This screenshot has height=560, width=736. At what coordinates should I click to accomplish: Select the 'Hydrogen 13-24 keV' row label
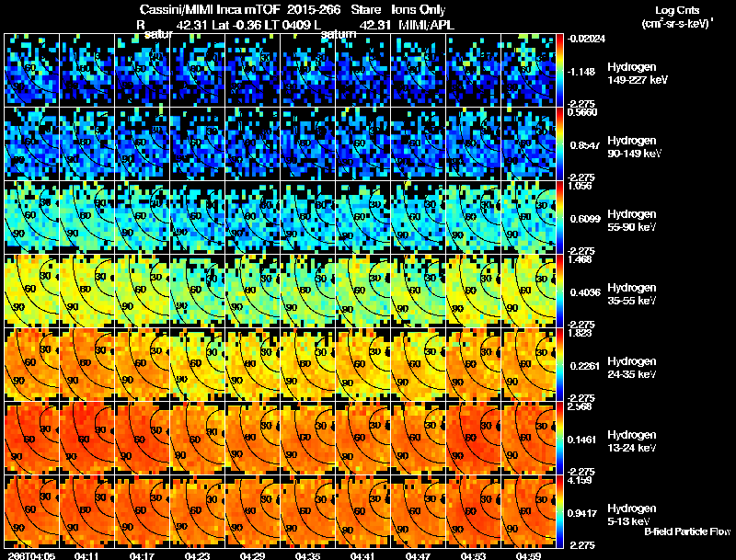[x=632, y=441]
